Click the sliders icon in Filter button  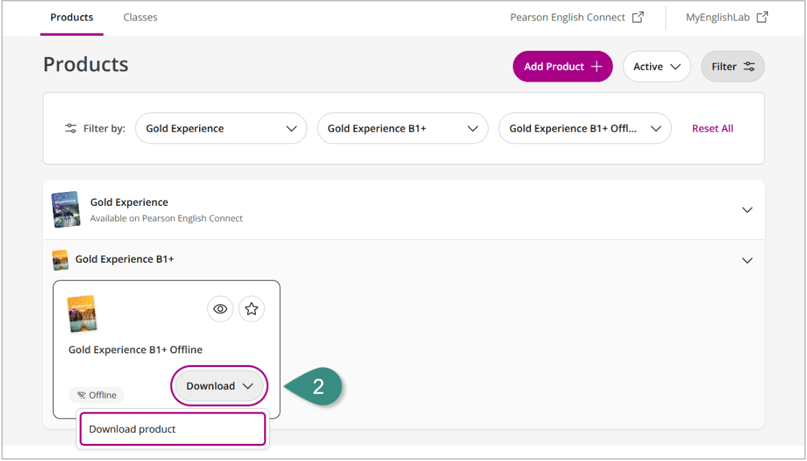pos(749,66)
